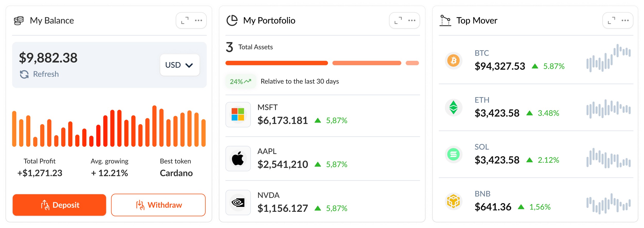Screen dimensions: 644x228
Task: Expand the My Balance card
Action: 185,20
